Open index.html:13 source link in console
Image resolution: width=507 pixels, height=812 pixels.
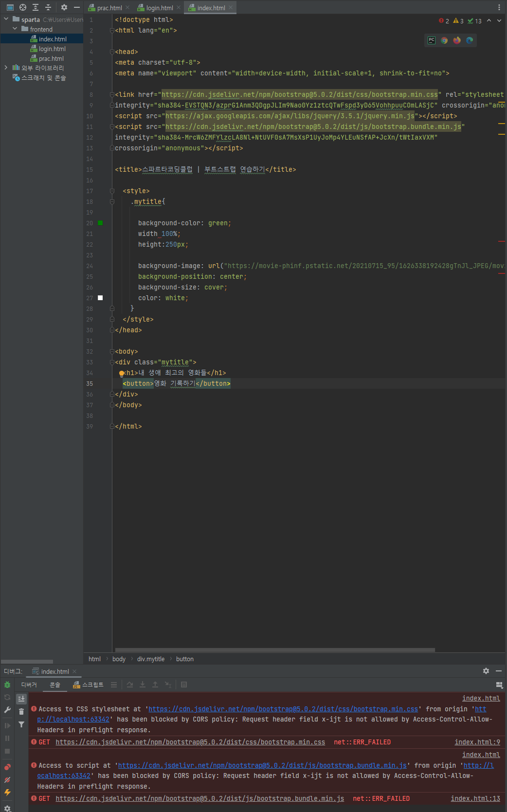point(475,798)
